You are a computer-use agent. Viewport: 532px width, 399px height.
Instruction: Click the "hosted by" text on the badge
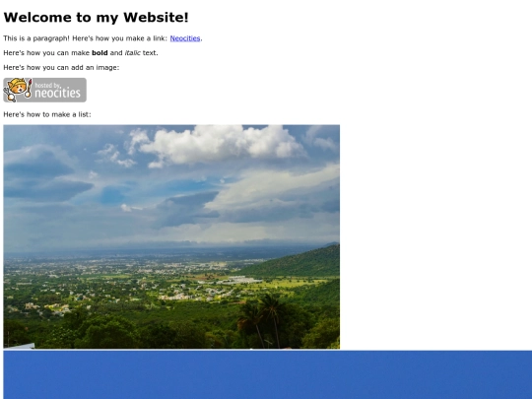(47, 85)
